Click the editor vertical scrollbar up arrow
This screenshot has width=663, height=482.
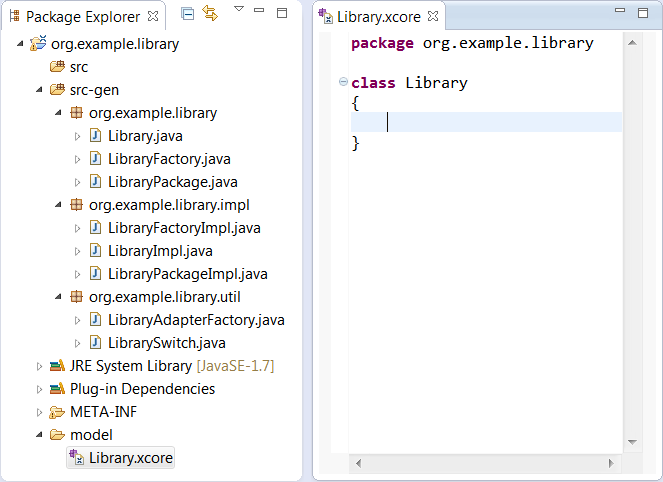click(633, 43)
